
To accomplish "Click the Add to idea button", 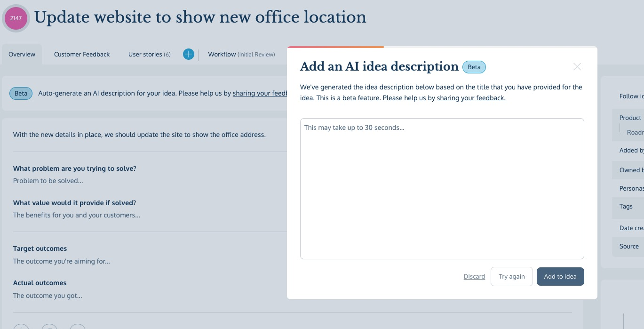I will (x=560, y=276).
